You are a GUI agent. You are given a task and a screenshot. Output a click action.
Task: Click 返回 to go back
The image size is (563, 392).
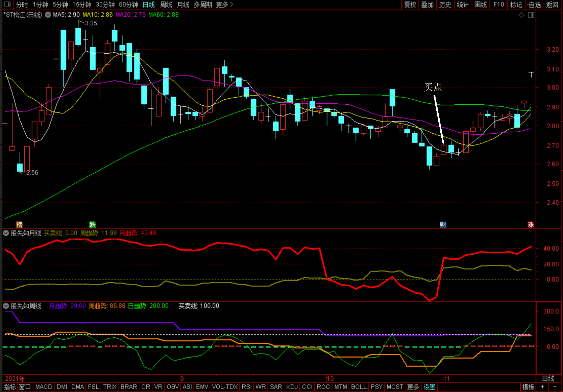coord(552,4)
